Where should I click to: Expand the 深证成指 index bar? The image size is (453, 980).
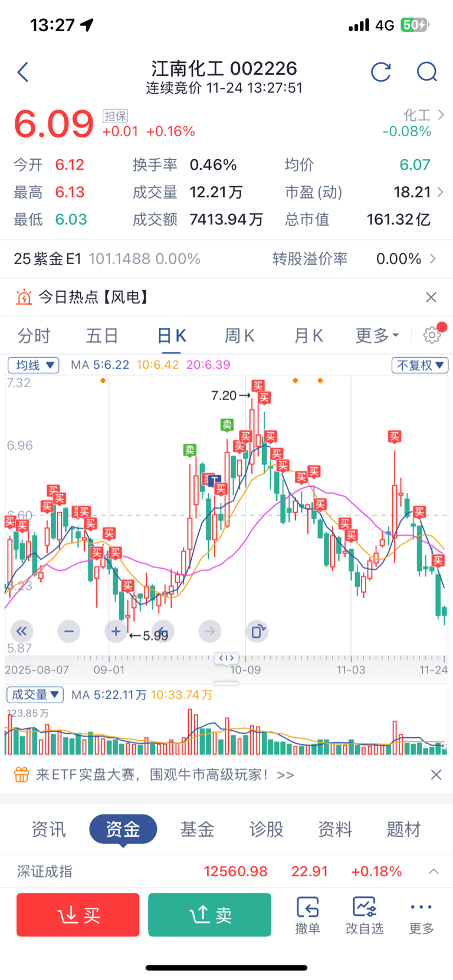tap(434, 872)
